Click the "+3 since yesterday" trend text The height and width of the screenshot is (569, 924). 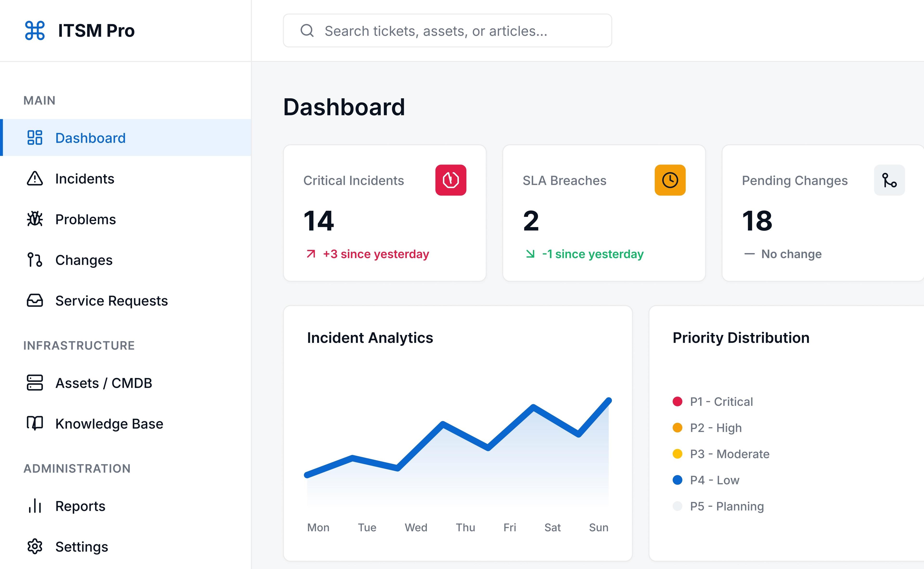click(x=376, y=254)
